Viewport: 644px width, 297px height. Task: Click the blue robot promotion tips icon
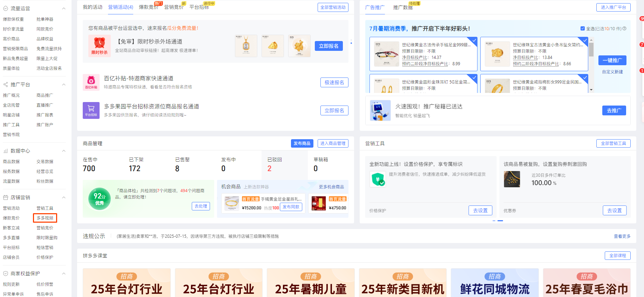380,110
